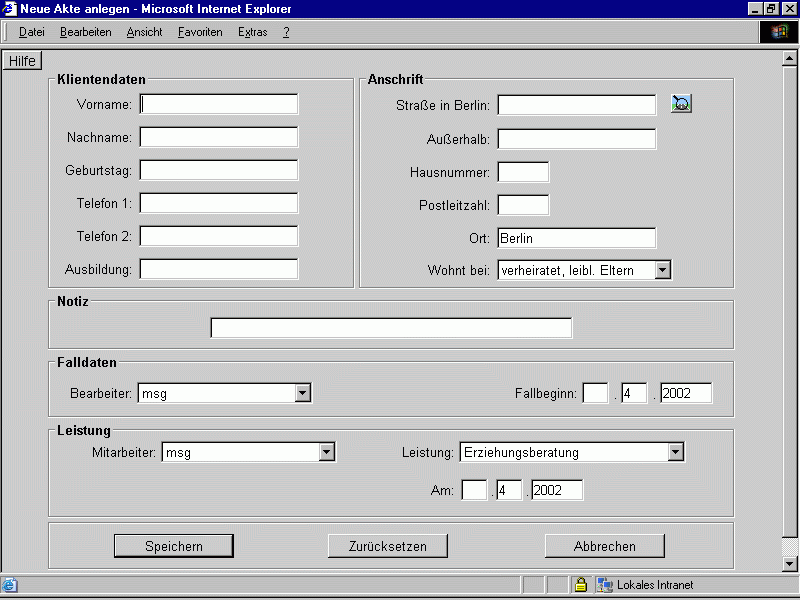Expand the Mitarbeiter dropdown
The height and width of the screenshot is (600, 800).
(326, 452)
